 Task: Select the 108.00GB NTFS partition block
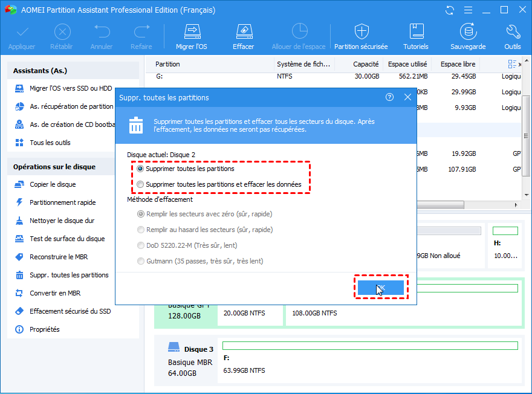403,302
